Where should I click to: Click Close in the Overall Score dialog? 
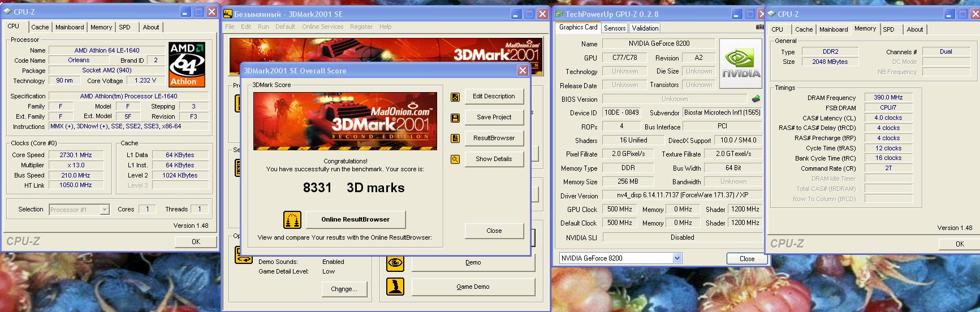click(494, 231)
